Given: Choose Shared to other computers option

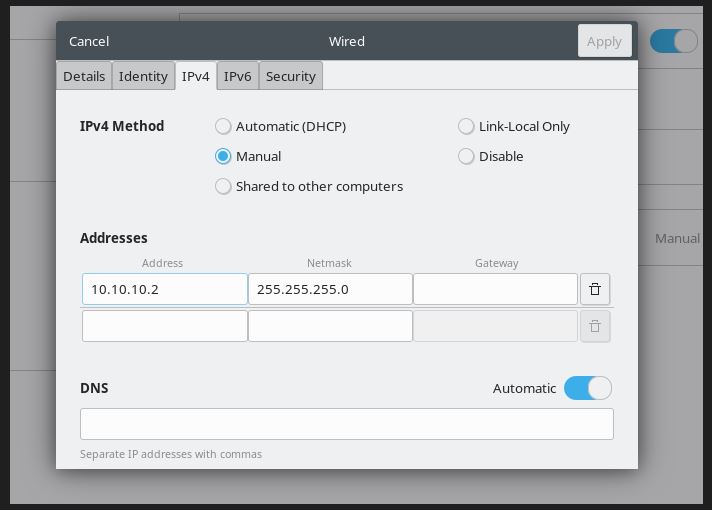Looking at the screenshot, I should coord(223,187).
